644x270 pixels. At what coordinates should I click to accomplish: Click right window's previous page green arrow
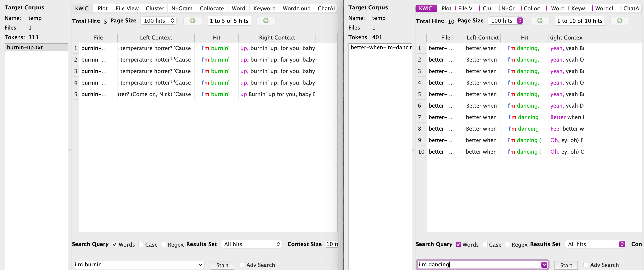[540, 21]
